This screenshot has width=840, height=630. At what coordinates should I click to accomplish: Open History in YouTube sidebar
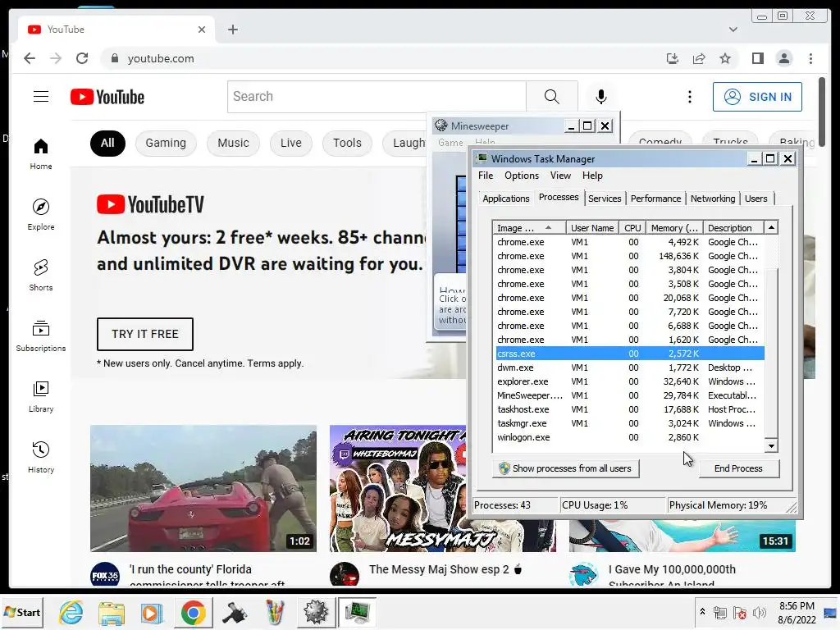pos(41,457)
